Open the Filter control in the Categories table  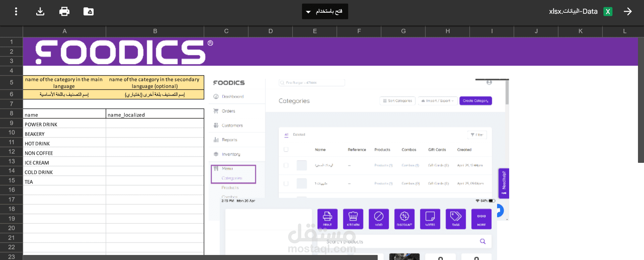pyautogui.click(x=477, y=135)
